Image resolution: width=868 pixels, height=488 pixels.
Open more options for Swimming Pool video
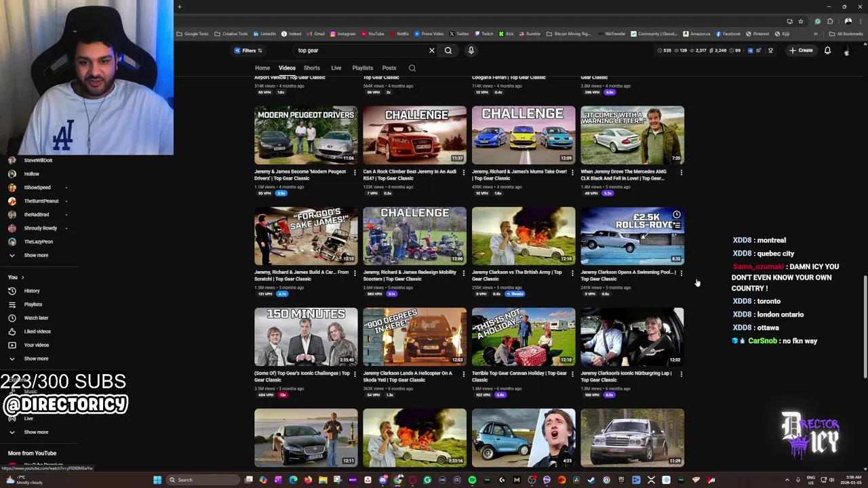click(x=681, y=273)
